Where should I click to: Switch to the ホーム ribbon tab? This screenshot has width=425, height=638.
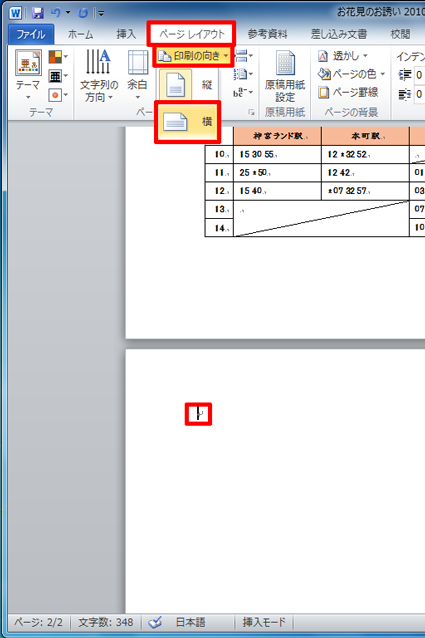(x=80, y=34)
